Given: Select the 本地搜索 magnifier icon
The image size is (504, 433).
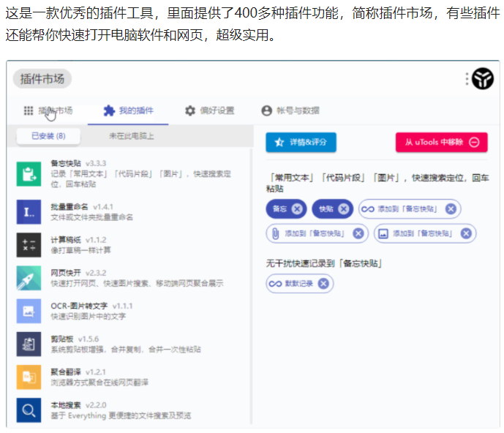Looking at the screenshot, I should pyautogui.click(x=29, y=410).
